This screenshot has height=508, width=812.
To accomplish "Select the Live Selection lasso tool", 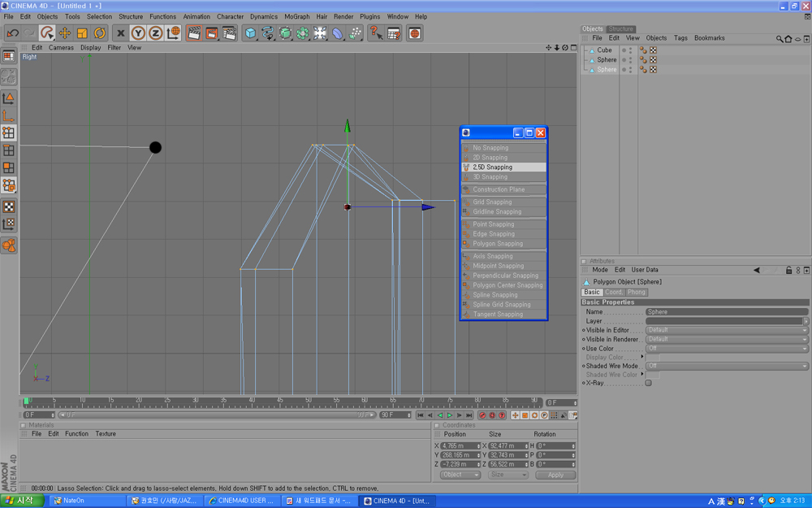I will [x=47, y=33].
